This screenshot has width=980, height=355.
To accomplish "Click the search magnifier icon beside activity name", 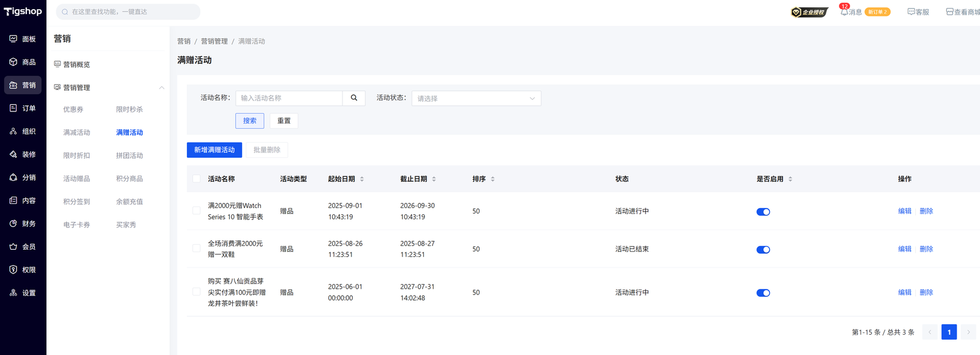I will (353, 98).
